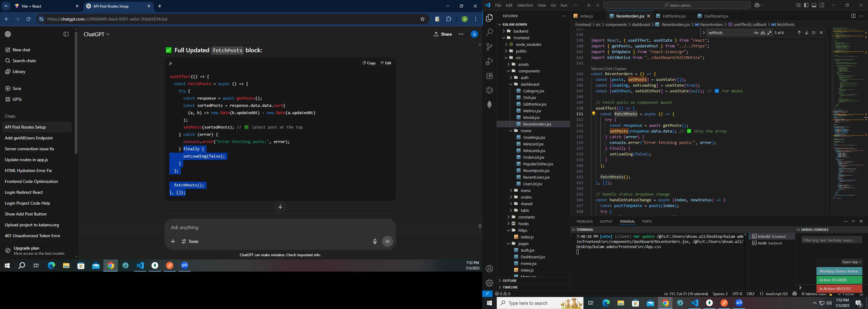The image size is (868, 309).
Task: Open Run and Debug view icon
Action: (x=489, y=61)
